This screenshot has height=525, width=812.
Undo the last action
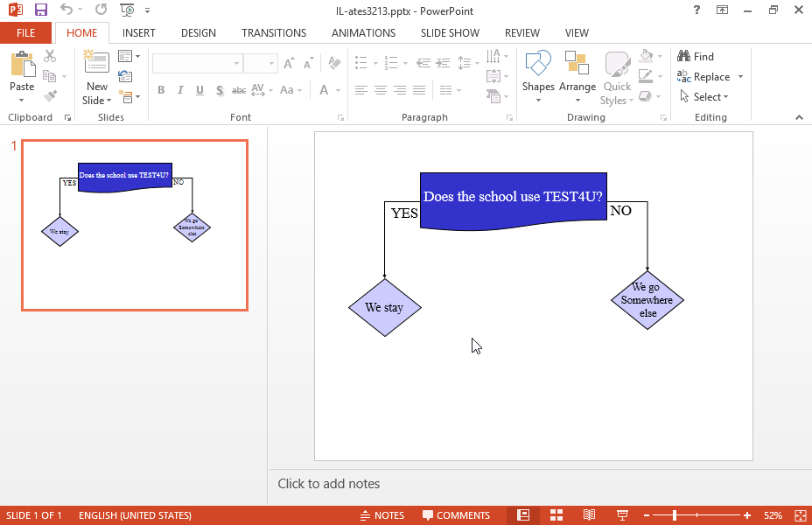(66, 10)
